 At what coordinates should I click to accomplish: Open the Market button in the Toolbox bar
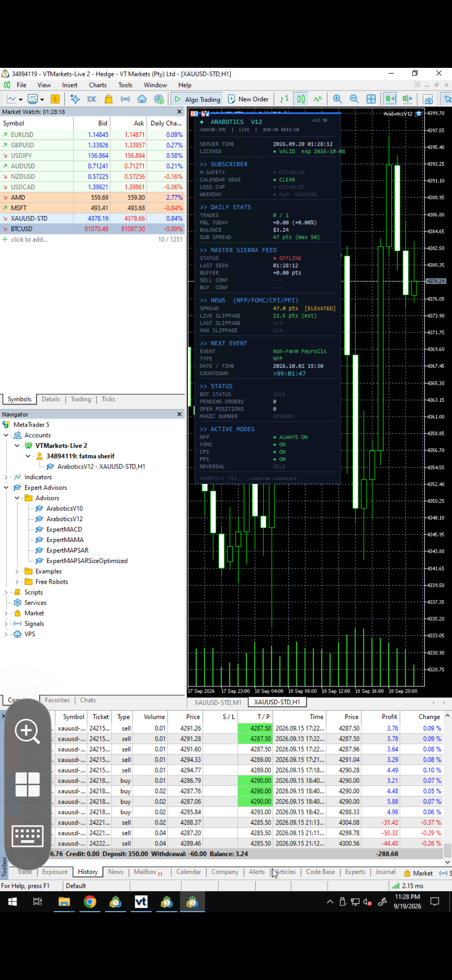(x=418, y=873)
